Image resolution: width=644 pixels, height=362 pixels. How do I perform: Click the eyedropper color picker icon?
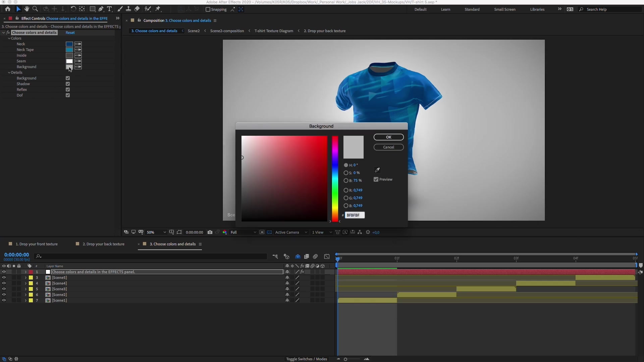click(x=377, y=170)
